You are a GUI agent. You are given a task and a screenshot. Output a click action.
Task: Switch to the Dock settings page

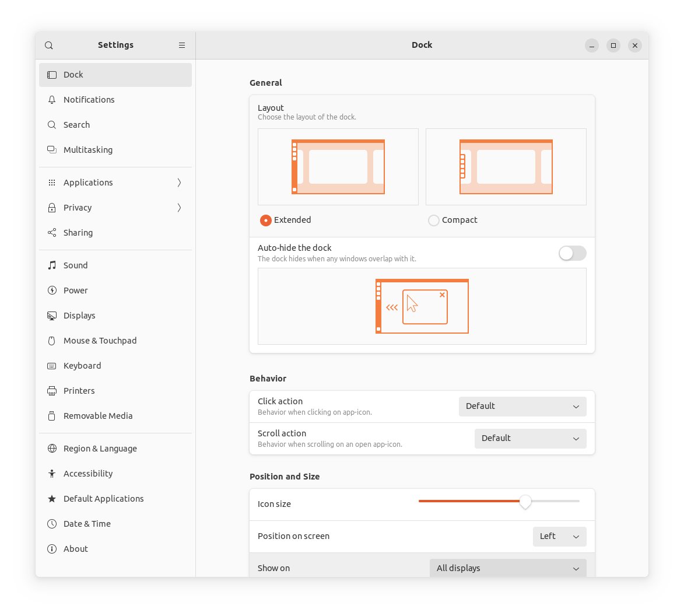click(73, 74)
